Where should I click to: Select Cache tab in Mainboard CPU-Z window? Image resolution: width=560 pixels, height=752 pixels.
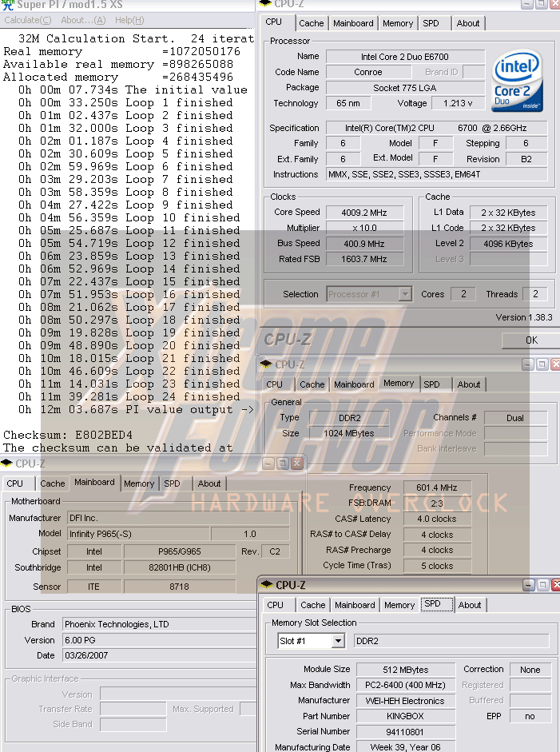coord(52,483)
